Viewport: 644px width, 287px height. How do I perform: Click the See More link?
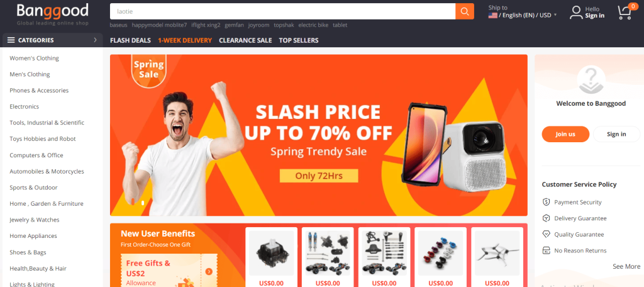(626, 266)
